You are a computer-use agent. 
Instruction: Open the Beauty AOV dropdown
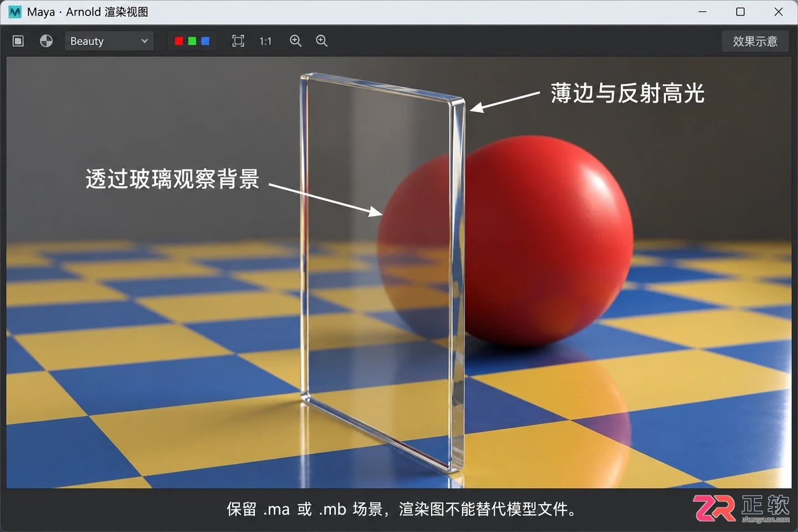[109, 41]
